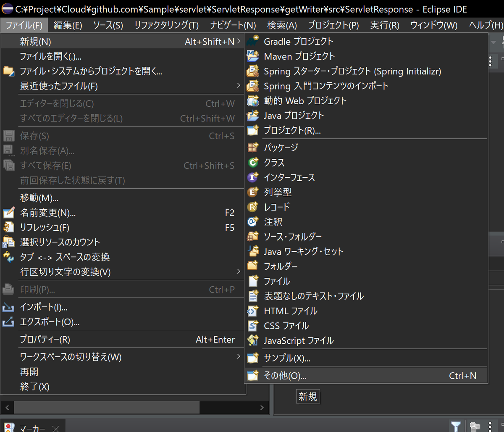The height and width of the screenshot is (432, 504).
Task: Click the CSS ファイル icon
Action: [x=253, y=326]
